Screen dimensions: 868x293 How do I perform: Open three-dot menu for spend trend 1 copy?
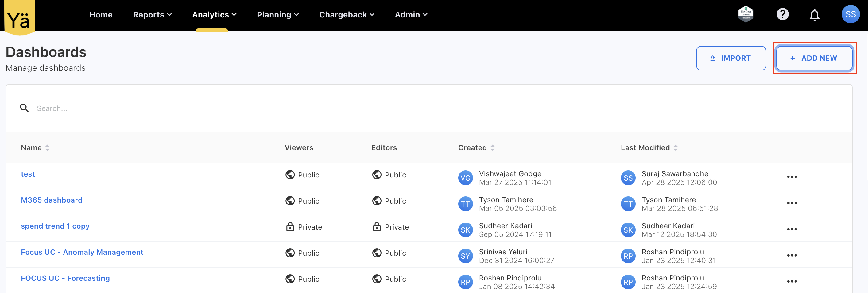tap(792, 229)
